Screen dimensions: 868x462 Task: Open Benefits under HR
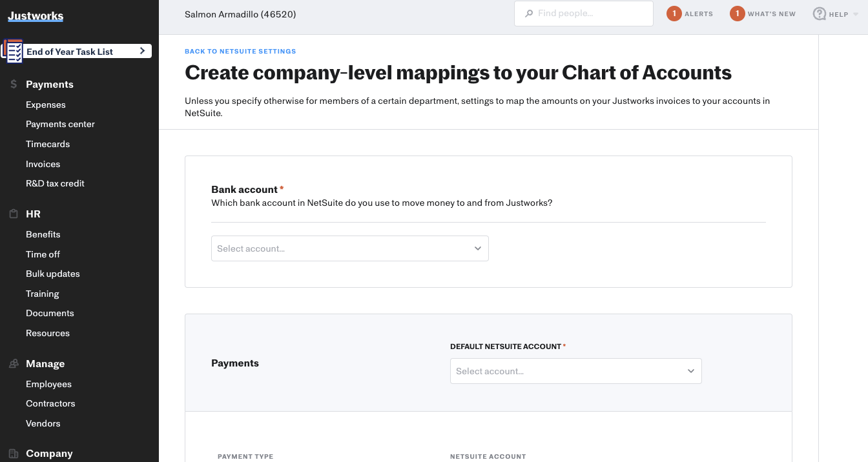tap(43, 234)
